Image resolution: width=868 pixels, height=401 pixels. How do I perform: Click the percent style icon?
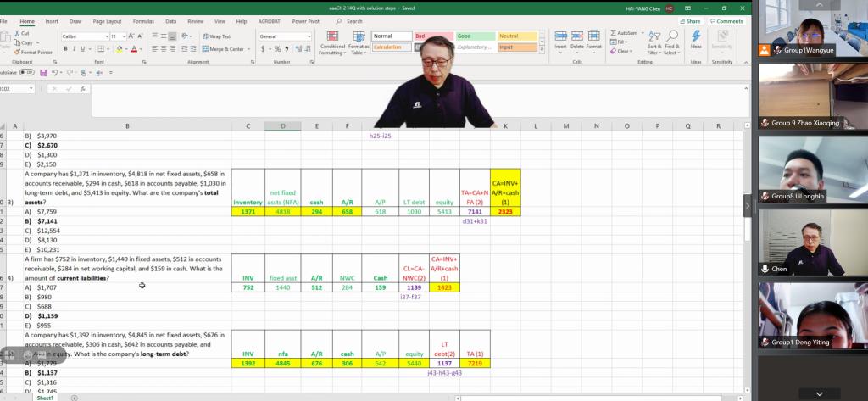(276, 48)
